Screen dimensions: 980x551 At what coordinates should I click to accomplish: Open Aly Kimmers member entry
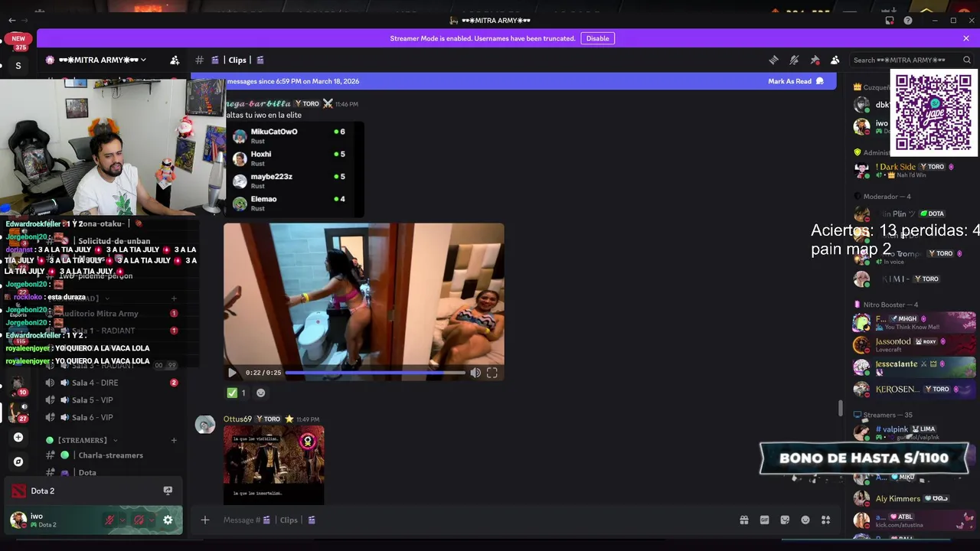[914, 498]
